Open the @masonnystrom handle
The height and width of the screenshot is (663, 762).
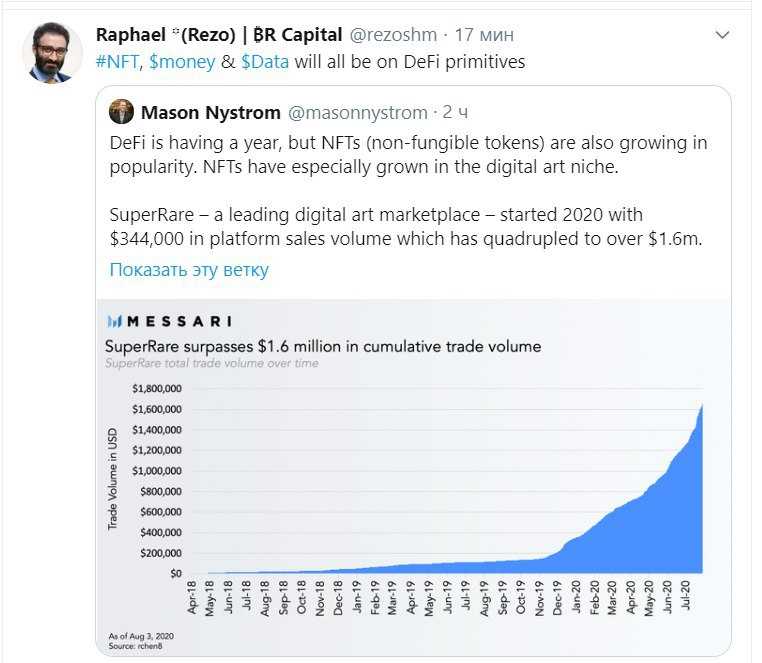tap(358, 113)
